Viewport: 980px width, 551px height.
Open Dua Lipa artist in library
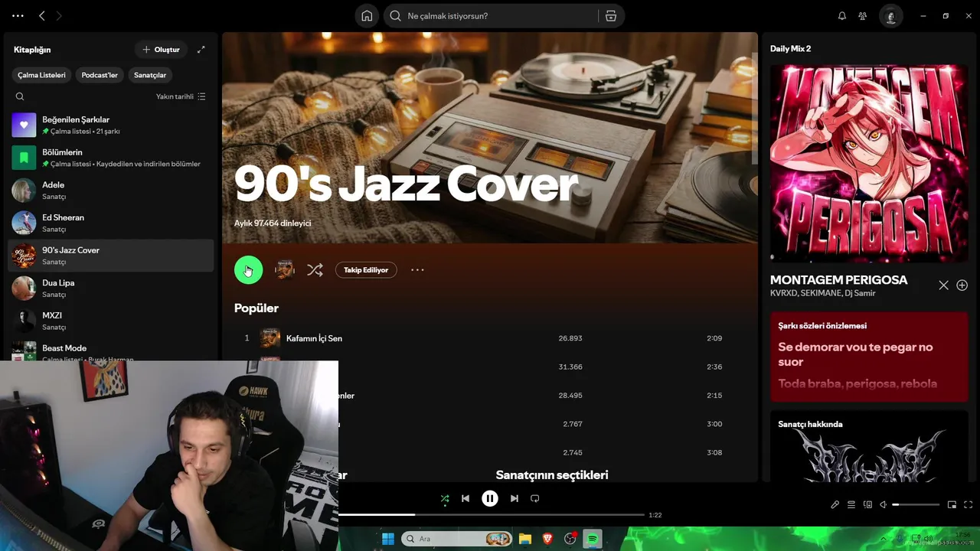pyautogui.click(x=110, y=289)
